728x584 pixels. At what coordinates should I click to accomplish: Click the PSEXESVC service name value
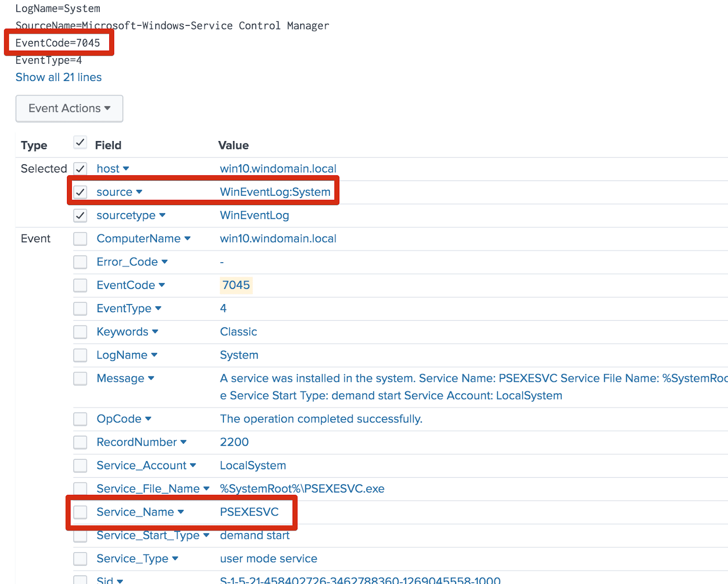tap(249, 512)
